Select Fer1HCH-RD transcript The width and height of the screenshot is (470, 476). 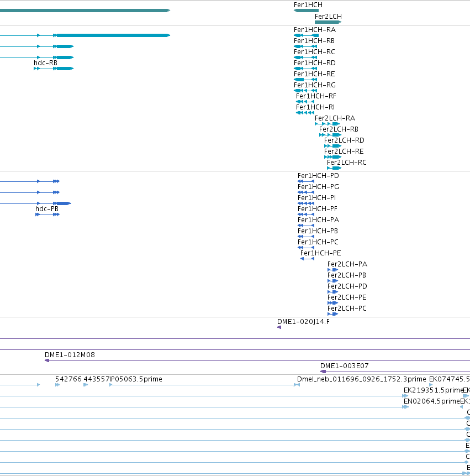(x=305, y=69)
